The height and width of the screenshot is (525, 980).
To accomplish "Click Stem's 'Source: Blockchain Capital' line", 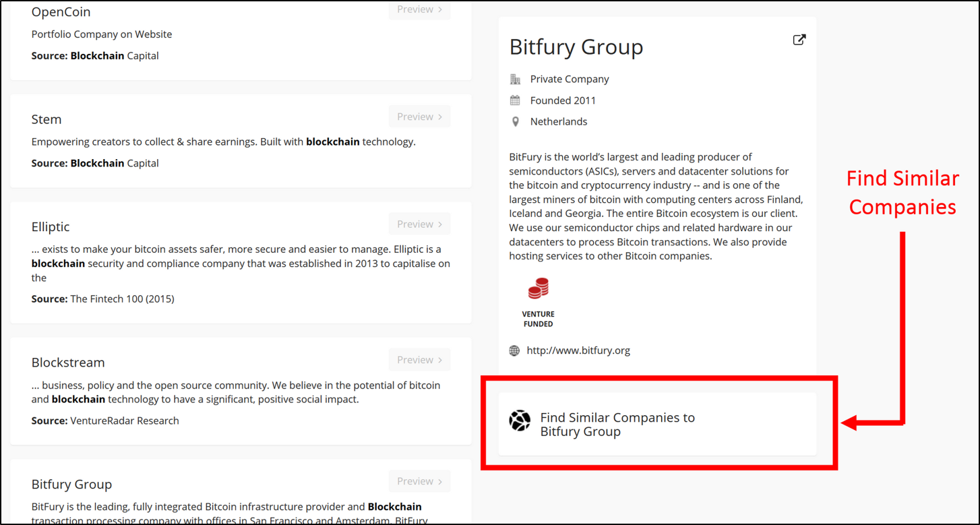I will [95, 163].
